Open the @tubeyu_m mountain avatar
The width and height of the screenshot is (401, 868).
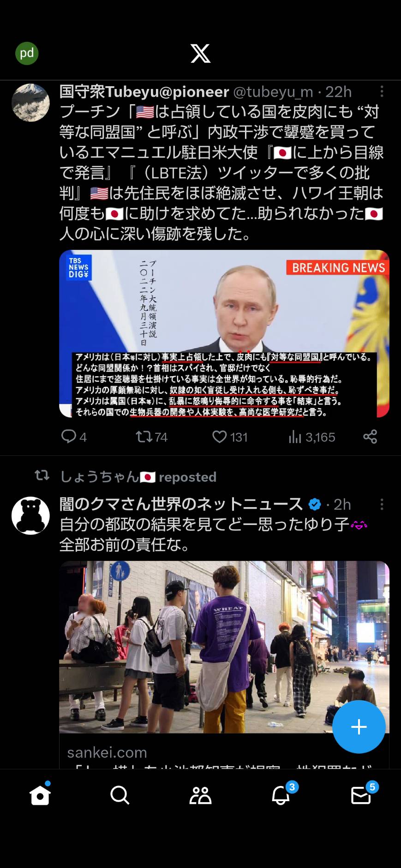(x=30, y=103)
